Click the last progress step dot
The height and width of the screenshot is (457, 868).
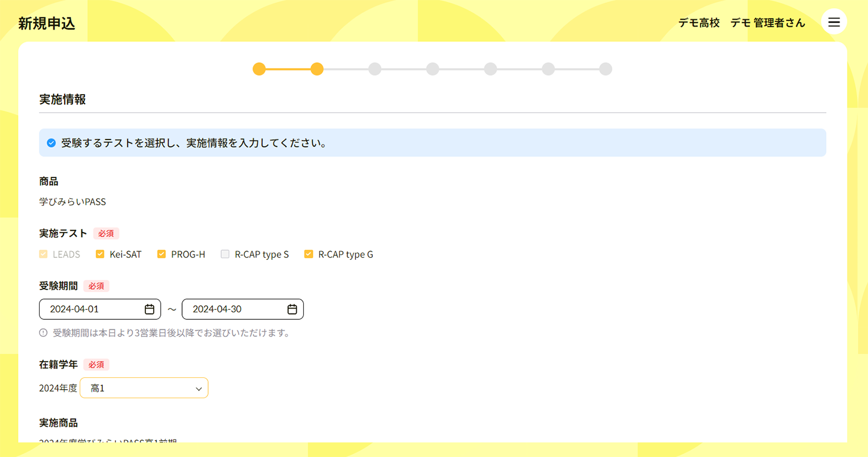tap(606, 69)
